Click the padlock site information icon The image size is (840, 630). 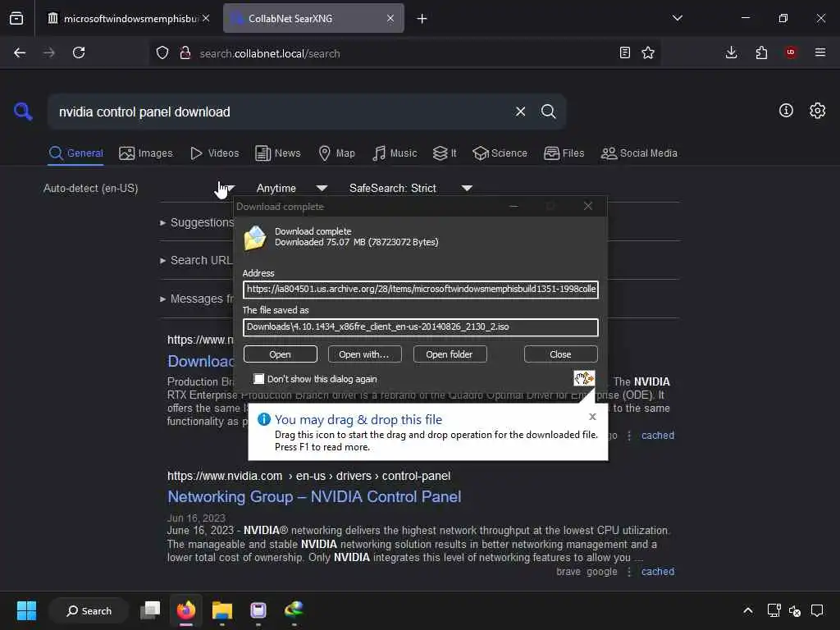185,53
